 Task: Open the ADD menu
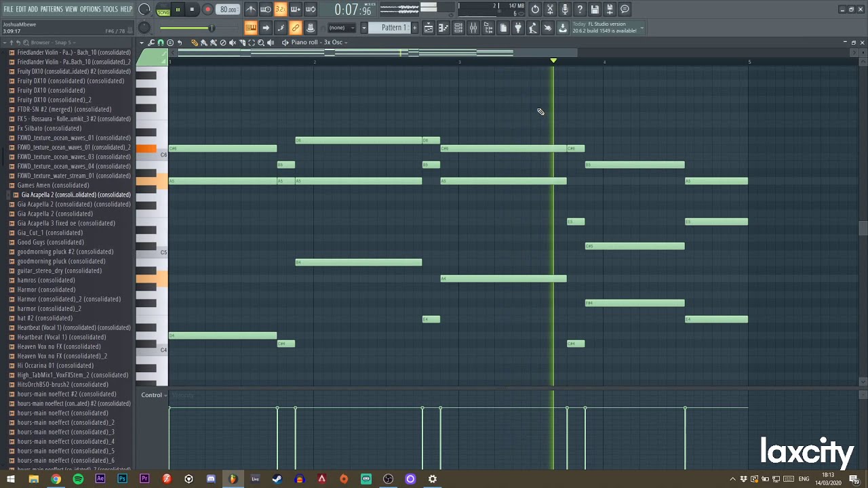point(33,9)
